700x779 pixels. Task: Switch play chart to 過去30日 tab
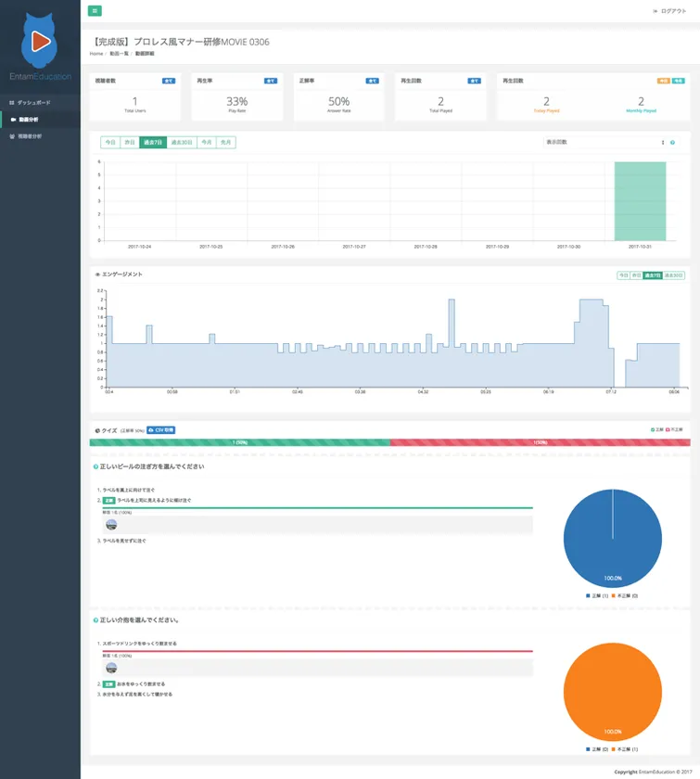pyautogui.click(x=182, y=143)
